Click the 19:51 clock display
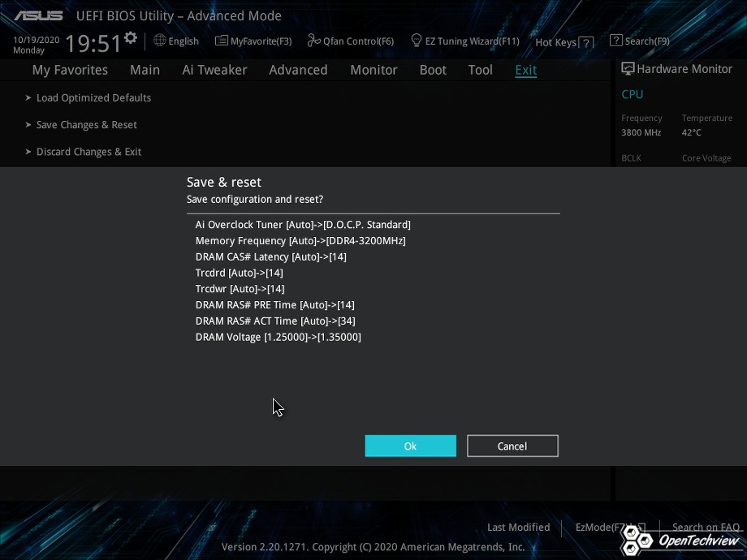Viewport: 747px width, 560px height. (93, 43)
